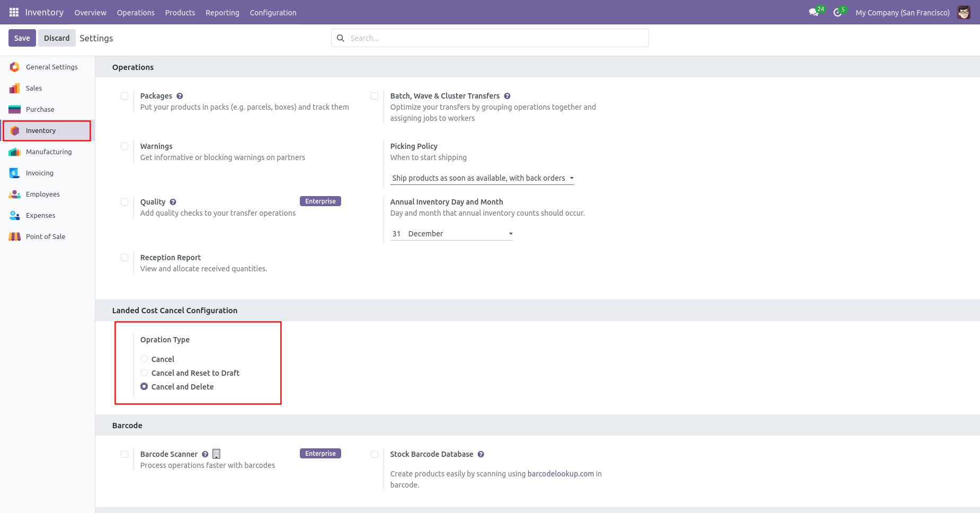Open the Operations menu

(x=136, y=12)
